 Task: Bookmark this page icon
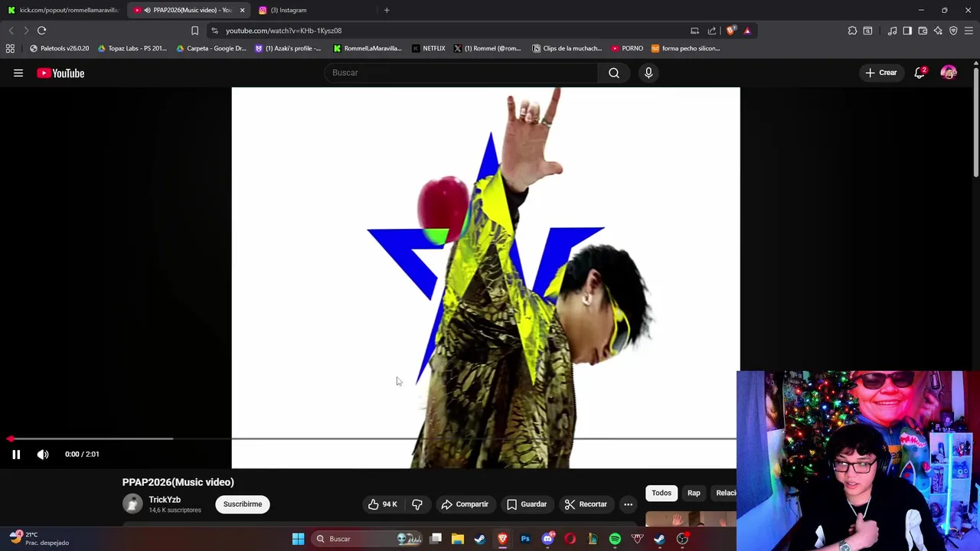194,31
